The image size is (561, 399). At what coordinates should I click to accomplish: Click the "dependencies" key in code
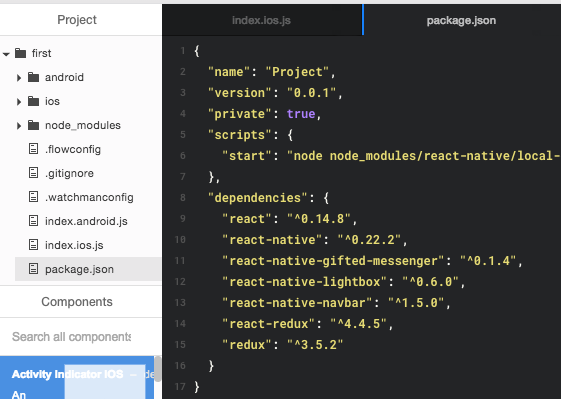(258, 198)
